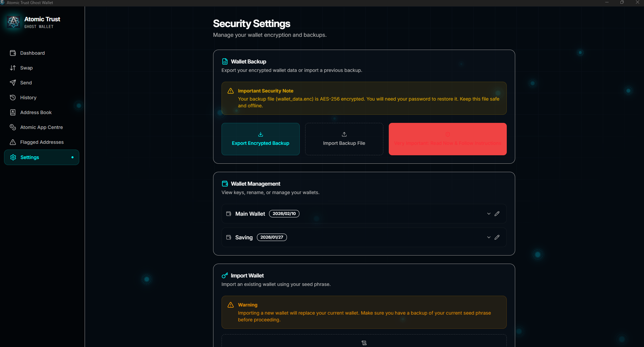Image resolution: width=644 pixels, height=347 pixels.
Task: Restore down the window
Action: (x=622, y=2)
